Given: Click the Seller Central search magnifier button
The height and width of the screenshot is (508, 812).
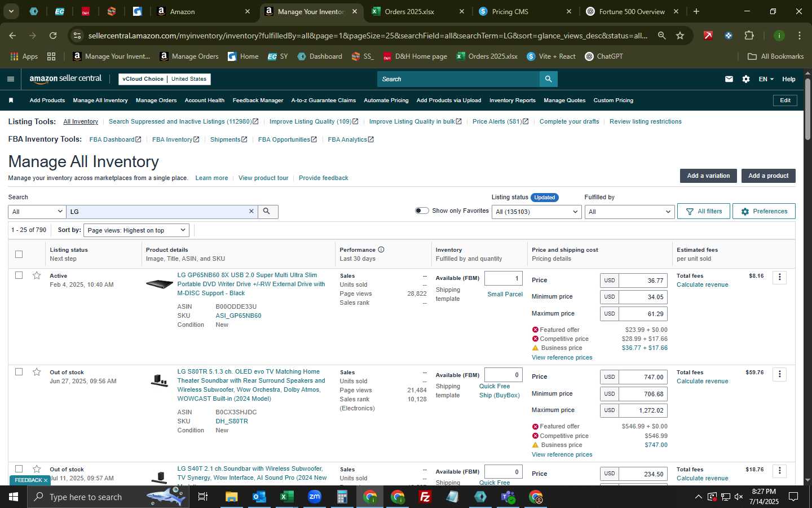Looking at the screenshot, I should coord(548,79).
